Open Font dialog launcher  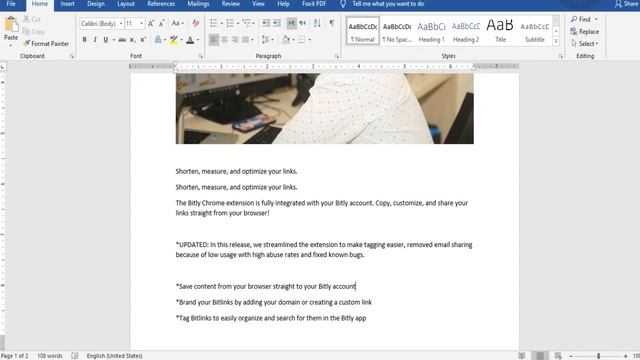[x=201, y=56]
